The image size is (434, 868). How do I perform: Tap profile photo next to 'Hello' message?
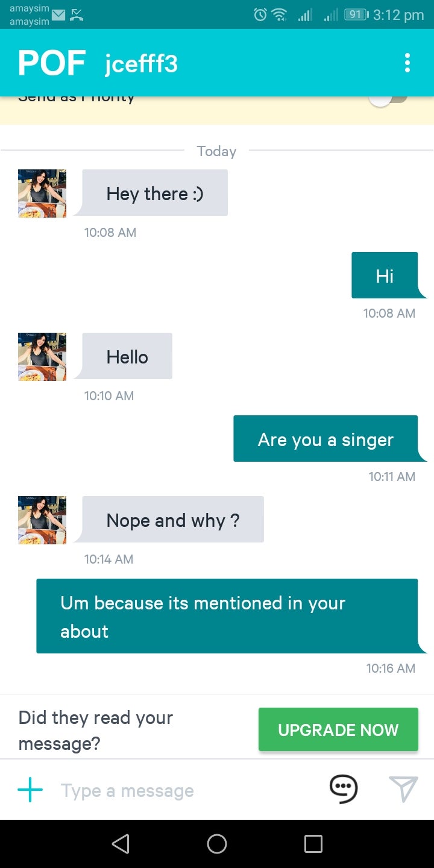click(x=42, y=357)
